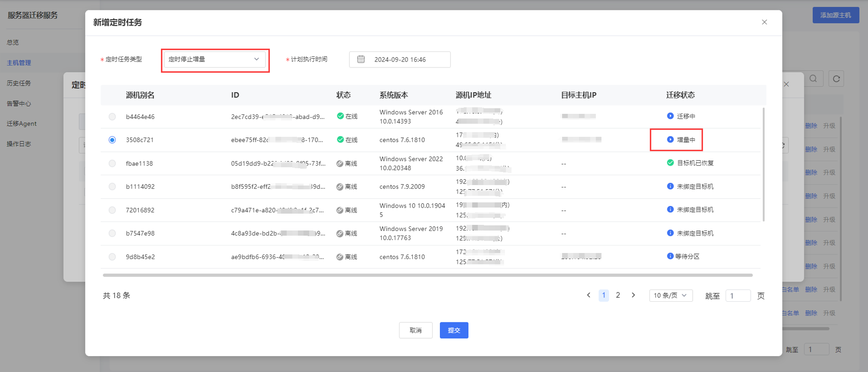Click the 系统版本 column header
The image size is (868, 372).
393,95
